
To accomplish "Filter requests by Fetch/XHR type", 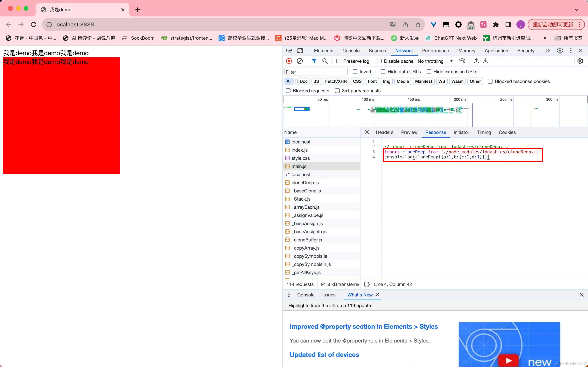I will 336,81.
